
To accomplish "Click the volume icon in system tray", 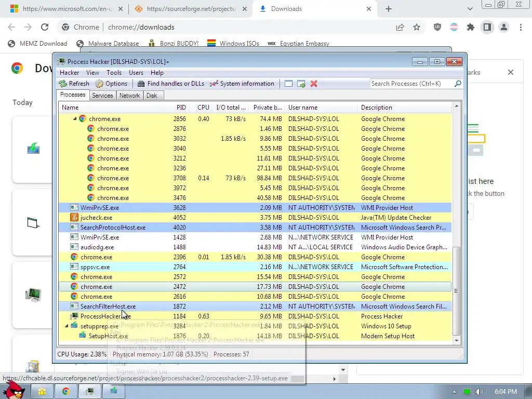I will [x=479, y=392].
